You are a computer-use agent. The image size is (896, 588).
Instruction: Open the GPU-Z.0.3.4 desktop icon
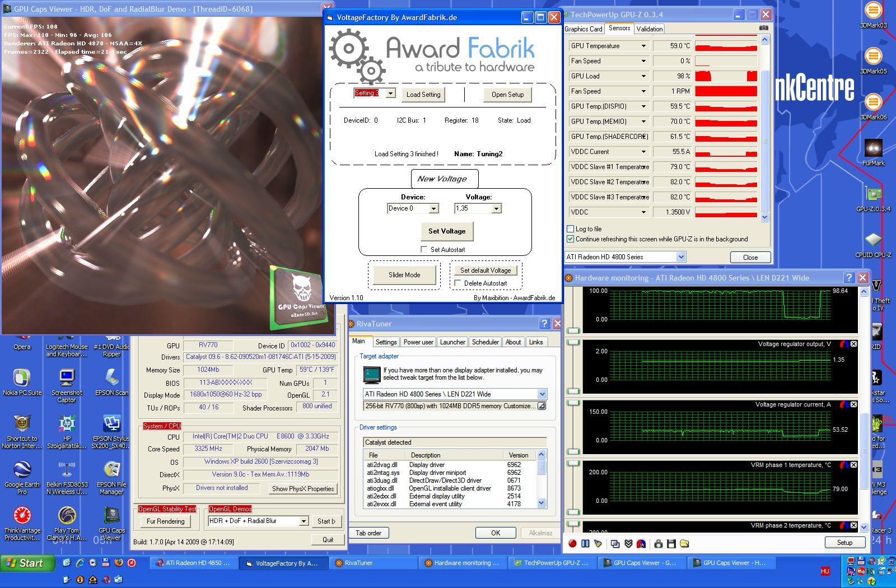[x=873, y=199]
